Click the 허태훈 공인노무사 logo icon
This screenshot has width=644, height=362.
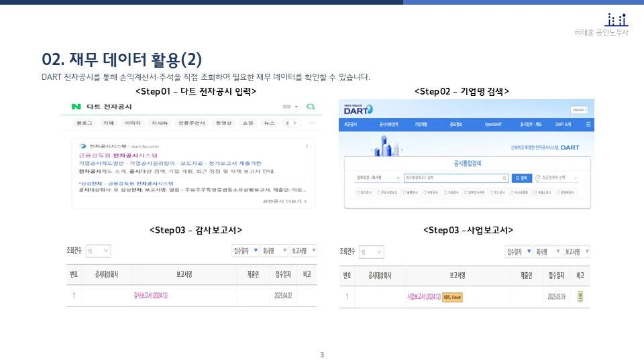pyautogui.click(x=616, y=20)
